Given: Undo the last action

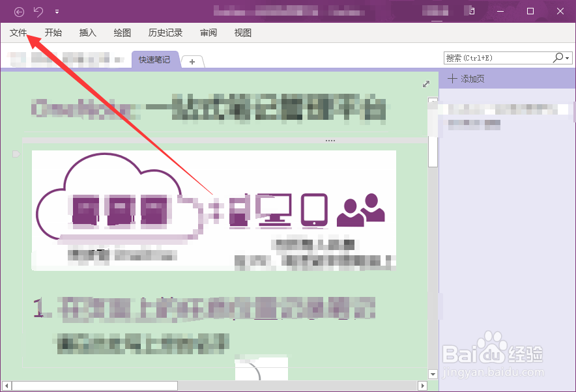Looking at the screenshot, I should click(38, 12).
